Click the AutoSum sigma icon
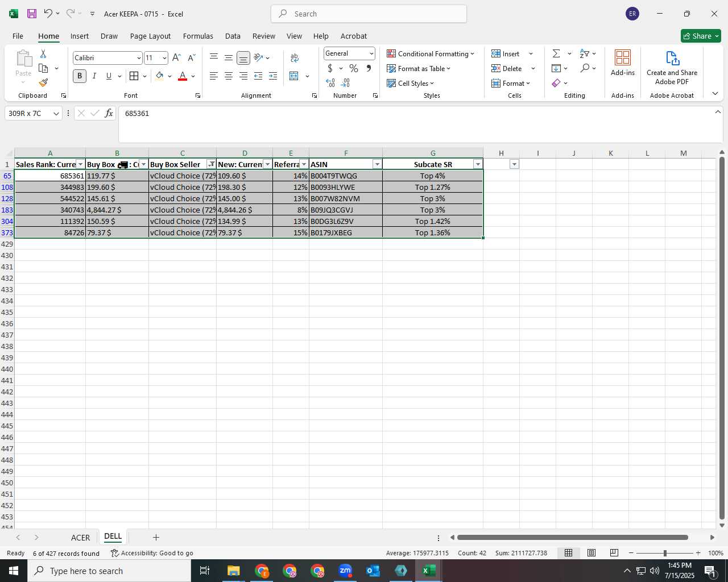 (x=556, y=53)
